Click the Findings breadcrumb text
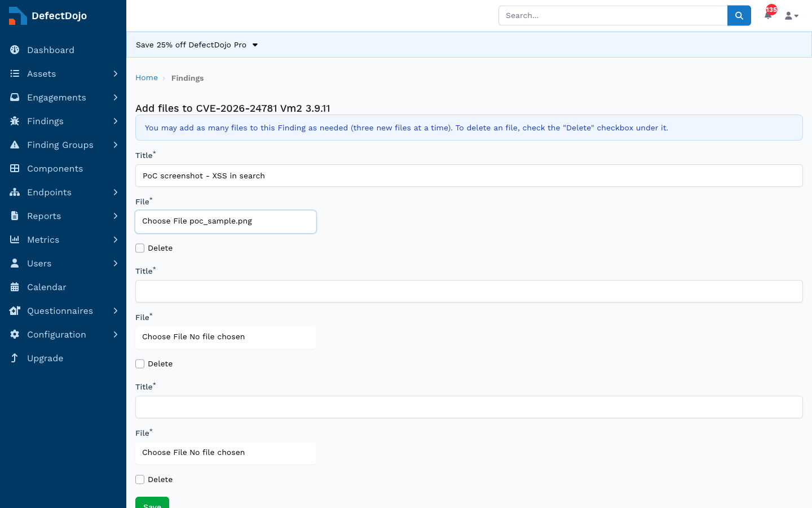Image resolution: width=812 pixels, height=508 pixels. (187, 78)
